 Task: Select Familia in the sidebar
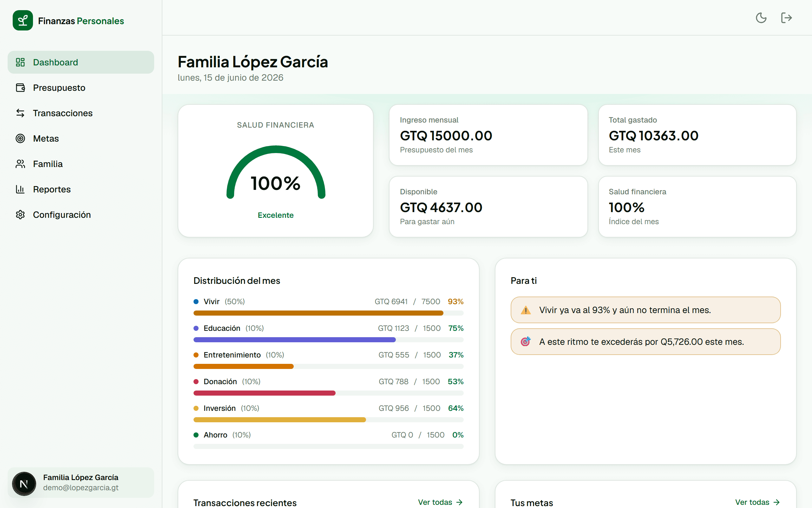tap(81, 164)
